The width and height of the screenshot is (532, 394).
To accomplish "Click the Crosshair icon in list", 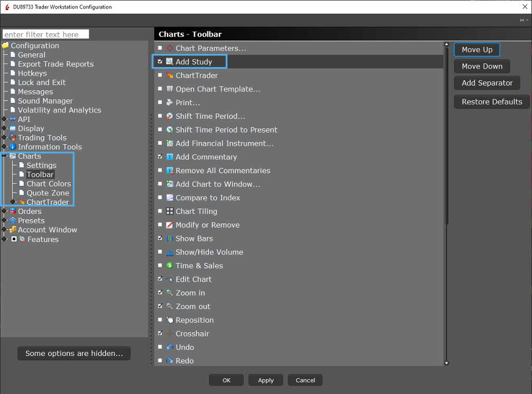I will click(169, 334).
